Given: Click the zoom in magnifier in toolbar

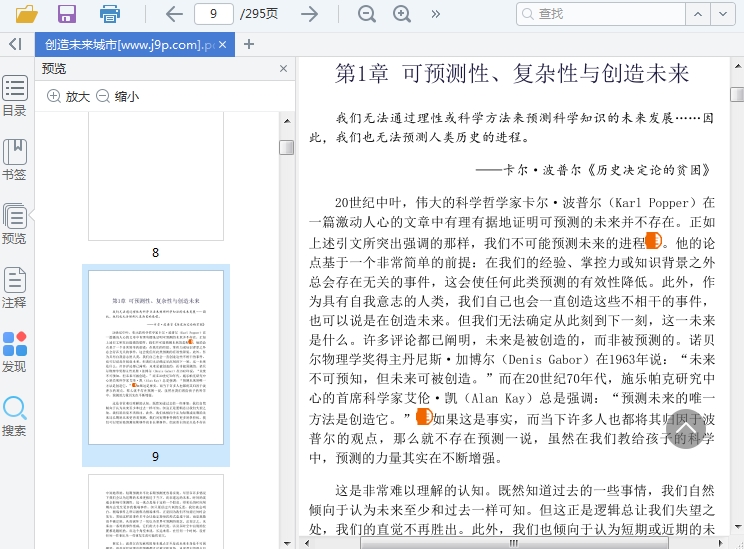Looking at the screenshot, I should pos(402,14).
